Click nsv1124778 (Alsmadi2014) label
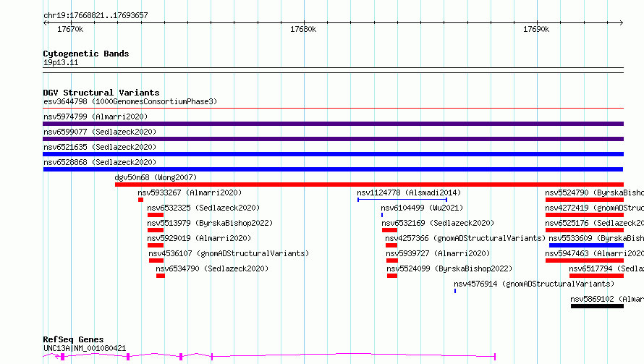The image size is (644, 364). (409, 192)
